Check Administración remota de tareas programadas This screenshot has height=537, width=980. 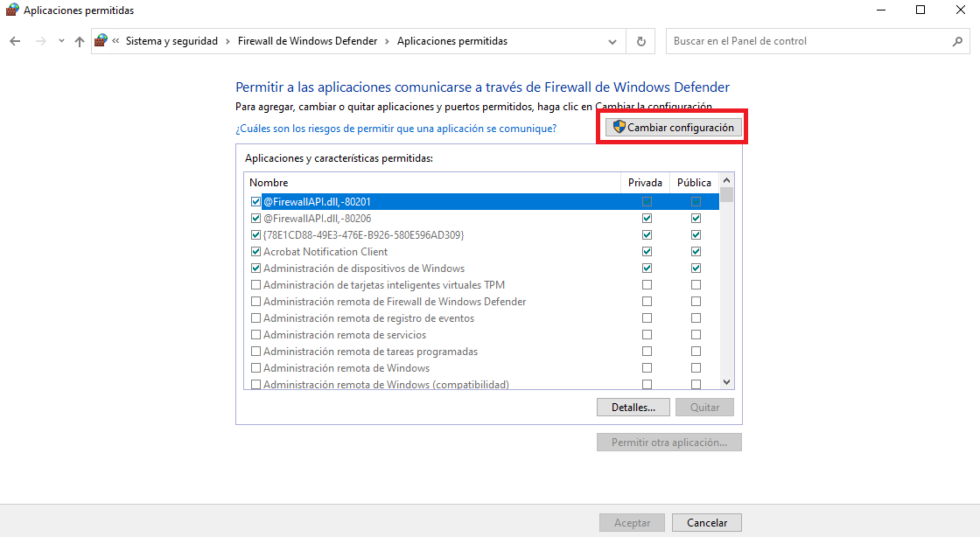(255, 352)
